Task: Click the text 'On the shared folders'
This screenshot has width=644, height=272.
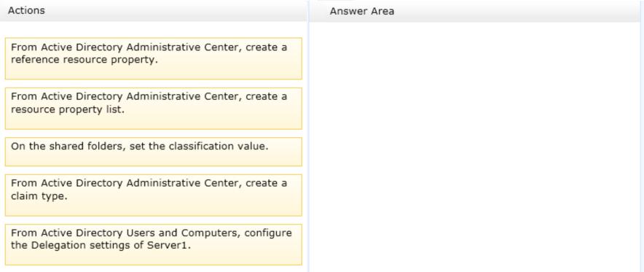Action: tap(68, 147)
